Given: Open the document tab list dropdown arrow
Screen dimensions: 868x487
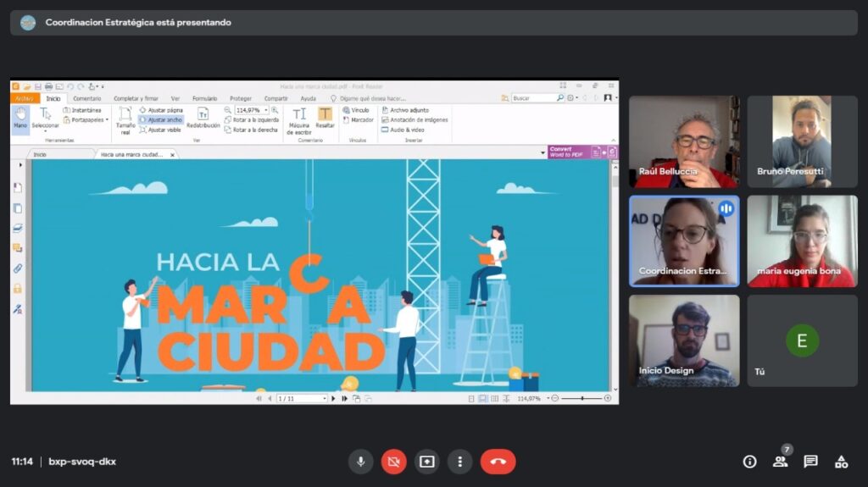Looking at the screenshot, I should (543, 152).
